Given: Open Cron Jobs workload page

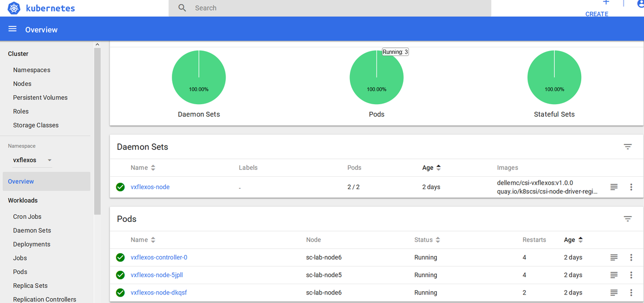Looking at the screenshot, I should coord(27,217).
